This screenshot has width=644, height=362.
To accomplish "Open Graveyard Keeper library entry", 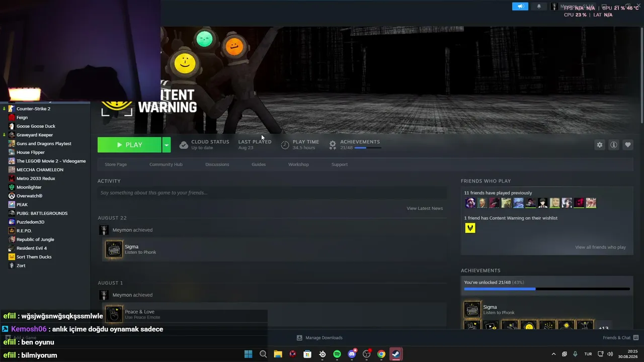I will pyautogui.click(x=34, y=135).
